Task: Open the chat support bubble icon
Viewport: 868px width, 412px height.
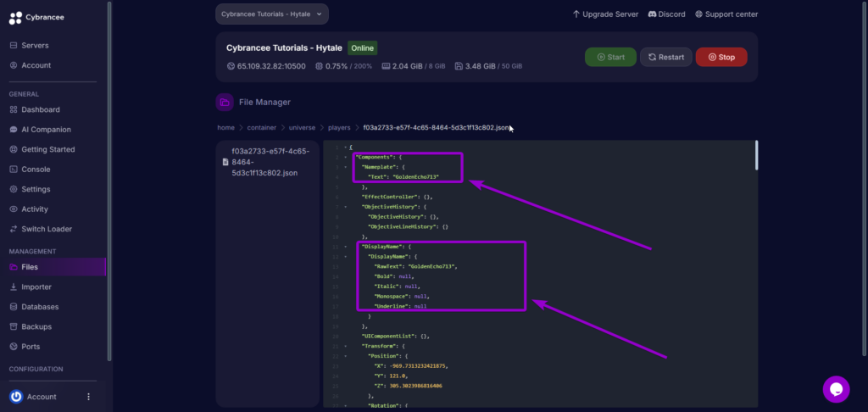Action: point(836,389)
